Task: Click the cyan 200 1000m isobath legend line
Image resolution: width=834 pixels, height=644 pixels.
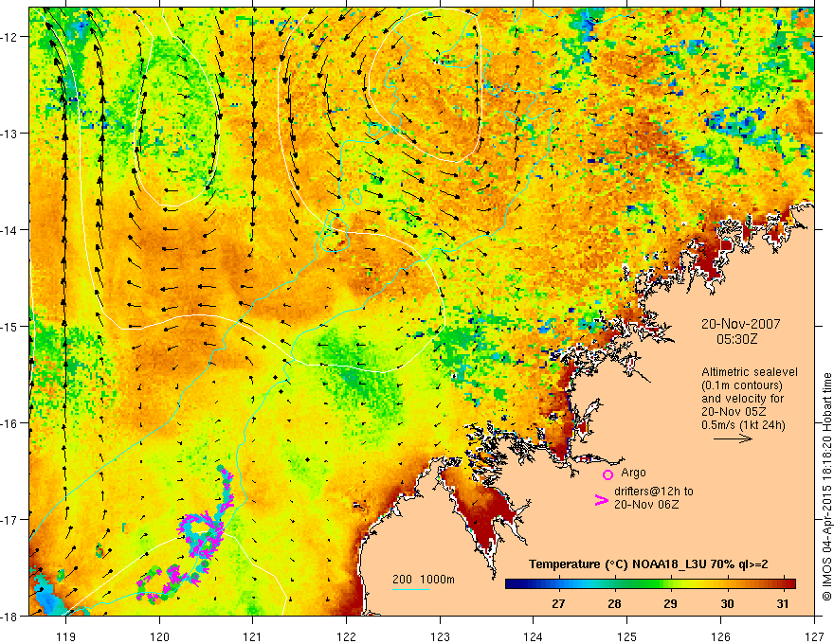Action: point(410,589)
